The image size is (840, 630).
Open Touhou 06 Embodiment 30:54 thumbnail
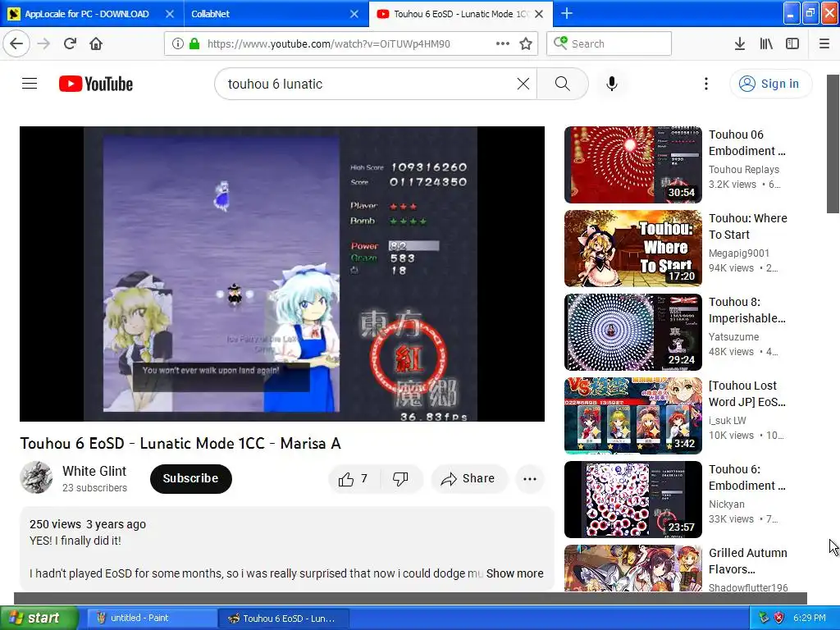pos(633,165)
